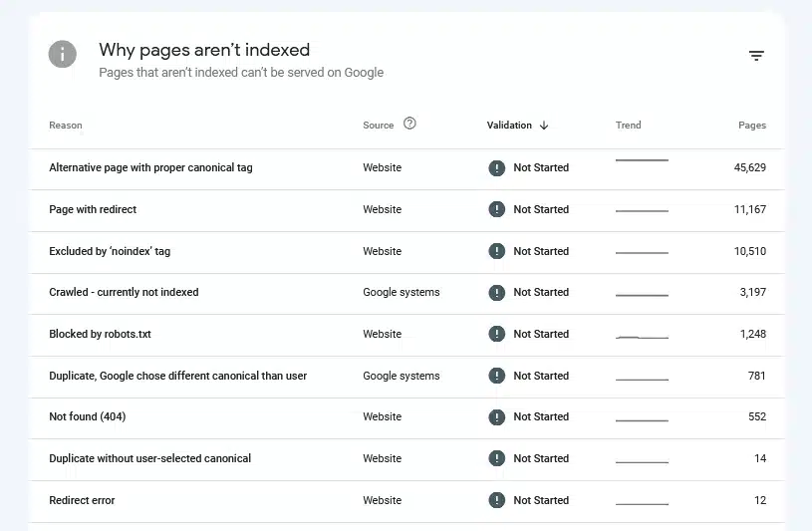Image resolution: width=812 pixels, height=531 pixels.
Task: Click the 10,510 pages value
Action: (750, 251)
